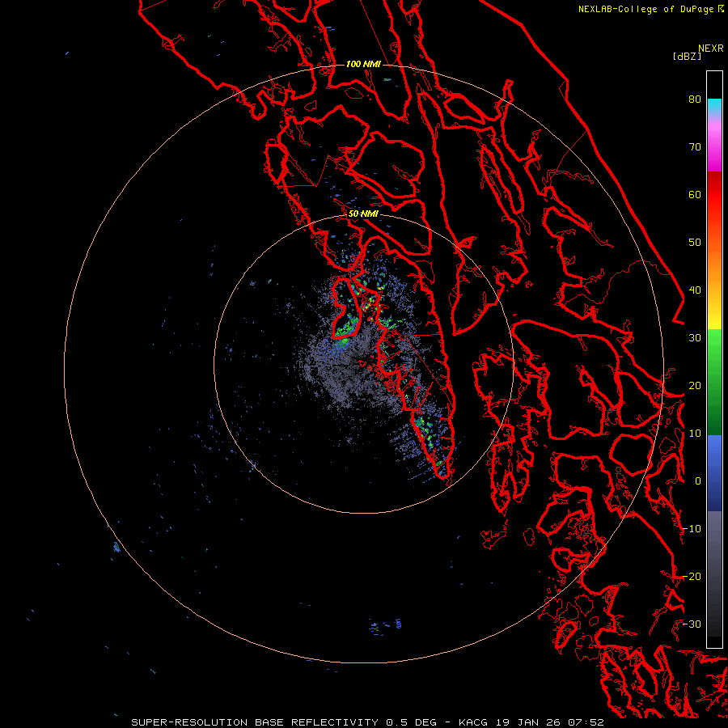Click the -20 value on the dBZ scale
This screenshot has width=728, height=728.
(x=692, y=576)
